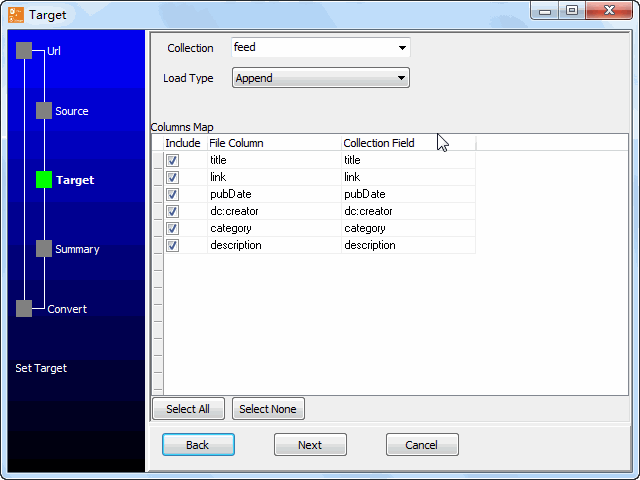
Task: Click the Back button
Action: coord(198,445)
